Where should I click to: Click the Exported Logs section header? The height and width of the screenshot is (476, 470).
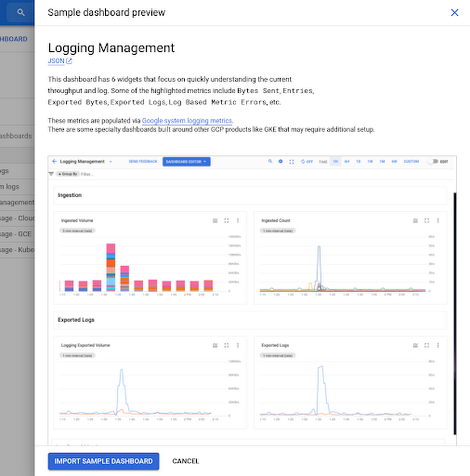(x=250, y=320)
